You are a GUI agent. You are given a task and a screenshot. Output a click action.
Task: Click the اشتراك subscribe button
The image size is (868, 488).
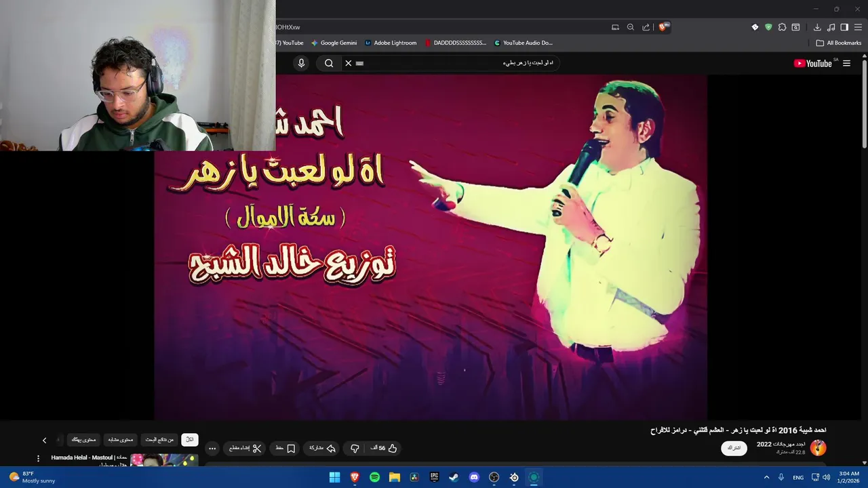click(734, 448)
